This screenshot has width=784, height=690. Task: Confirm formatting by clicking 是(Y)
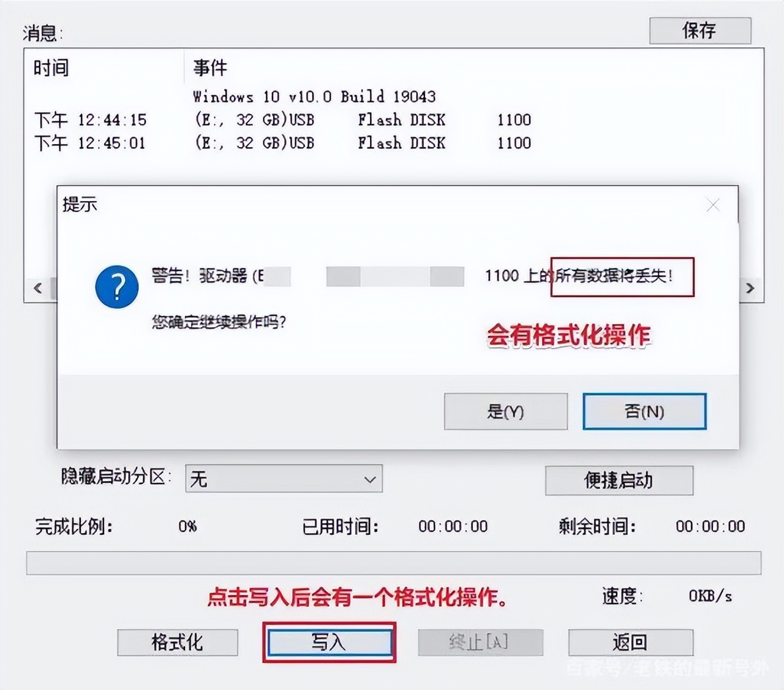505,412
